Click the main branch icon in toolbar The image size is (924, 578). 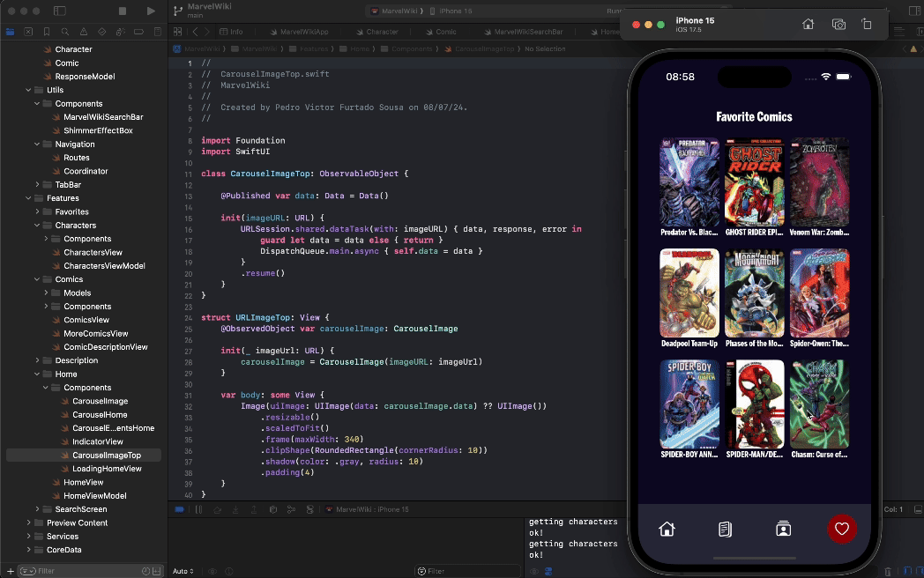tap(178, 11)
